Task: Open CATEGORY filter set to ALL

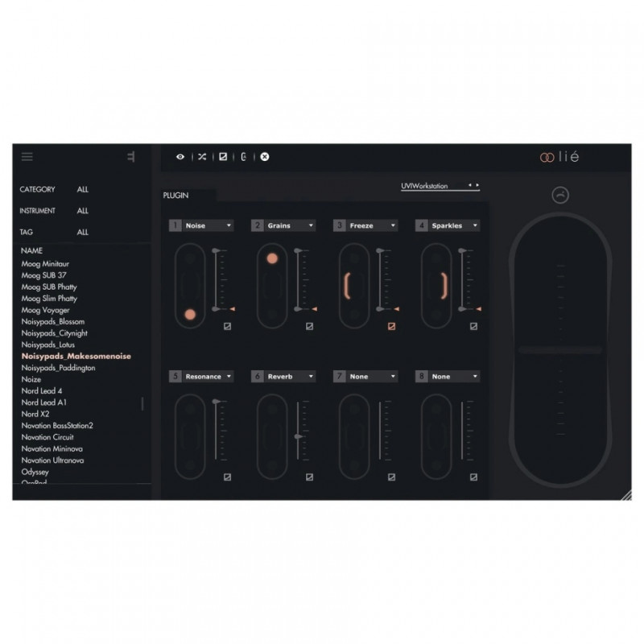Action: pos(82,189)
